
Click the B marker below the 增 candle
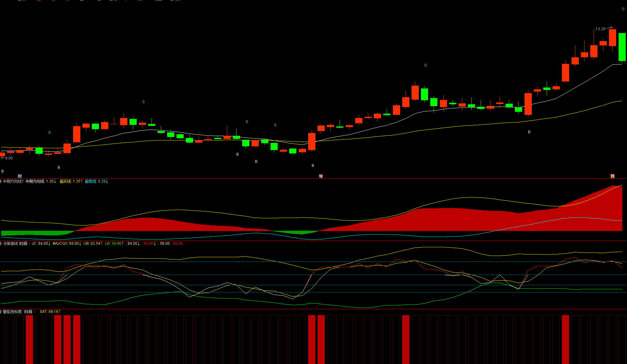313,166
